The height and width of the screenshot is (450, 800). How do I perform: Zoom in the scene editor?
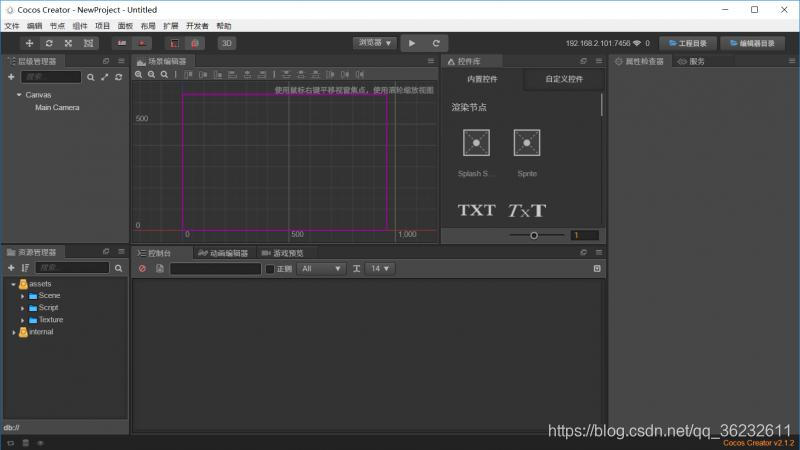[138, 74]
